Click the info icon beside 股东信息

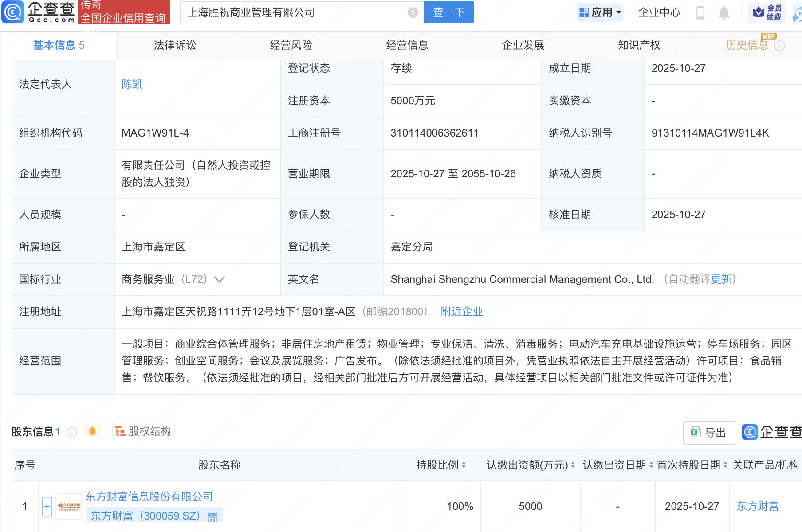point(72,432)
